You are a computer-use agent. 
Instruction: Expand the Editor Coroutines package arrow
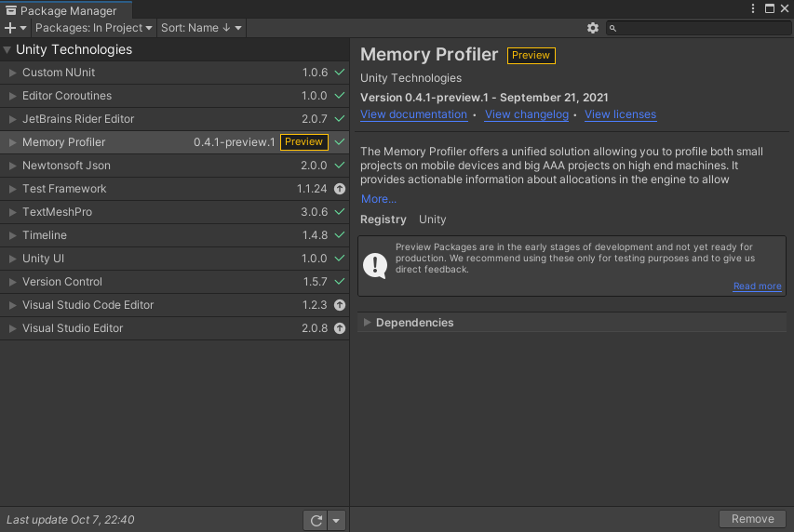13,96
